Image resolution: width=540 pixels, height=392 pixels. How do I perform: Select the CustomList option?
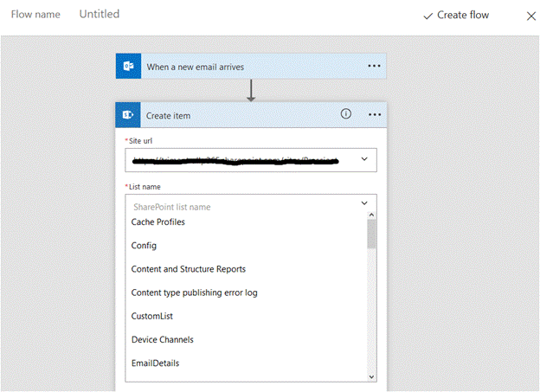(152, 316)
